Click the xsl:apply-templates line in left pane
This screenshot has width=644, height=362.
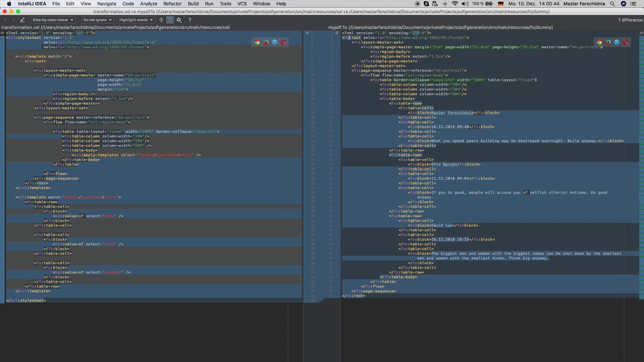[136, 155]
